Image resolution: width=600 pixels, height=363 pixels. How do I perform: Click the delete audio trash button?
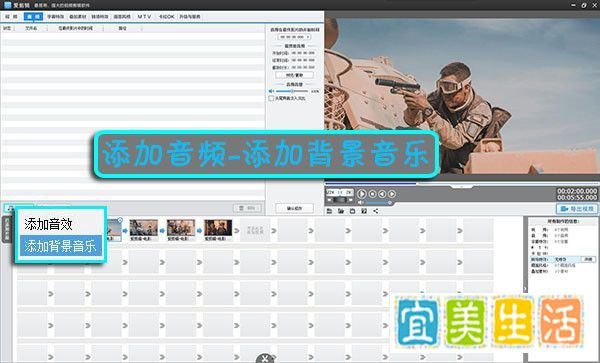click(247, 208)
